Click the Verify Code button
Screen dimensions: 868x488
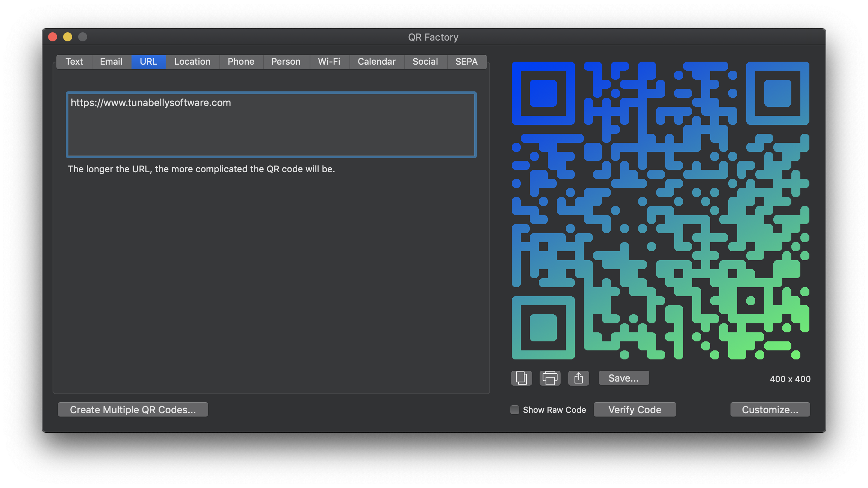(635, 410)
